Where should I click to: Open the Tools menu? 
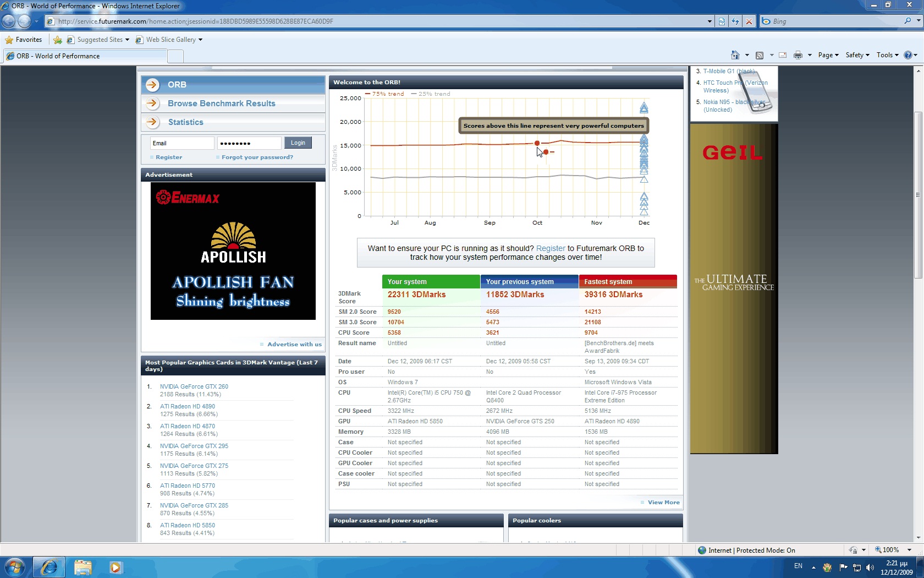tap(887, 55)
